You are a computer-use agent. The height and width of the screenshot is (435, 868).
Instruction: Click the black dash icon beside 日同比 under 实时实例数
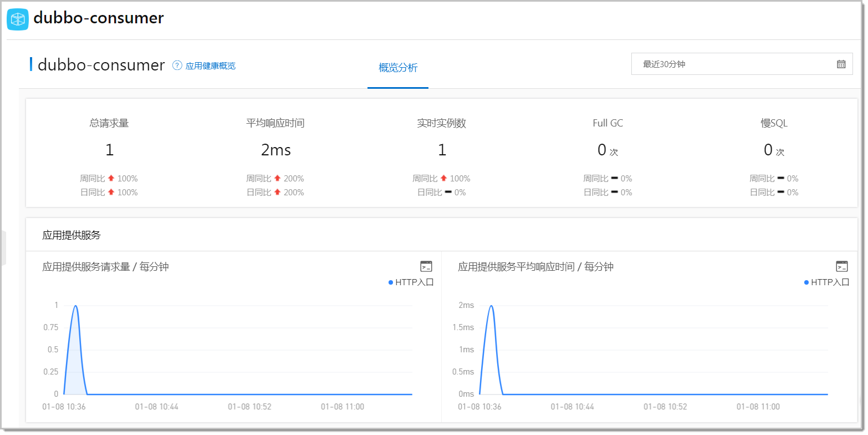tap(448, 192)
